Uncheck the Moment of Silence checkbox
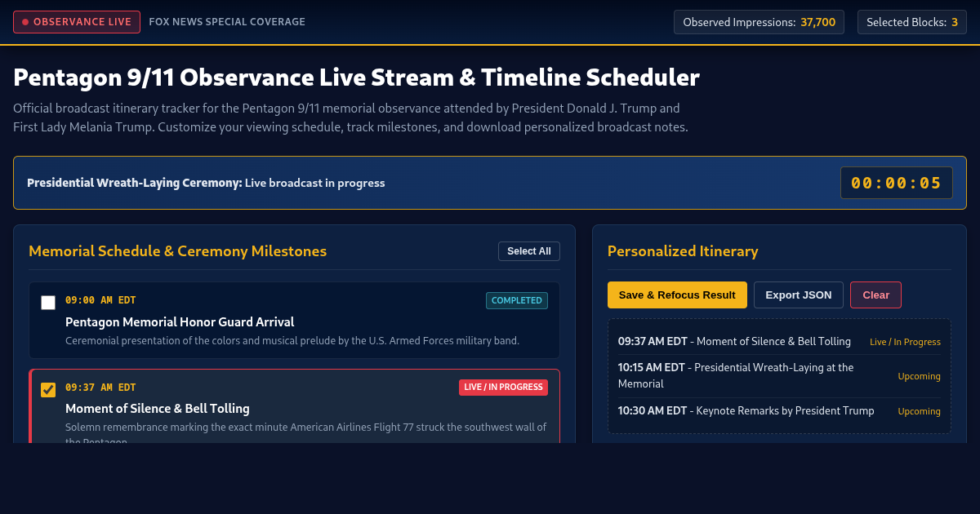 point(48,390)
